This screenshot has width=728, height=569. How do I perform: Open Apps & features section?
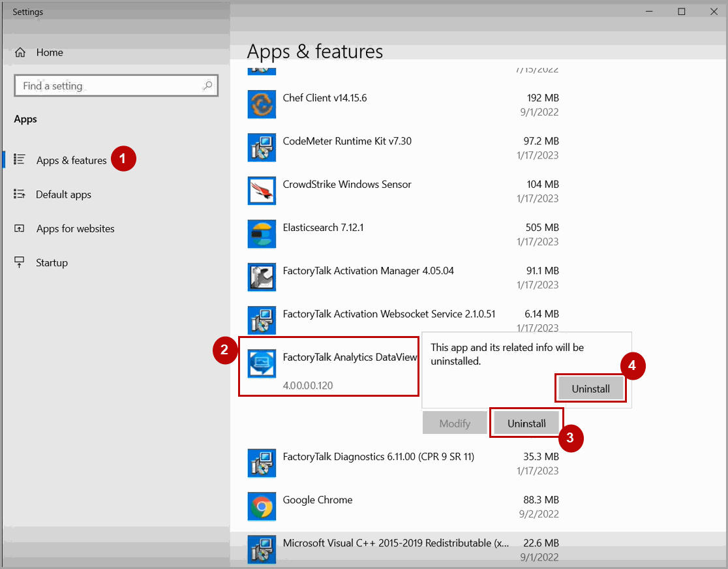coord(72,161)
